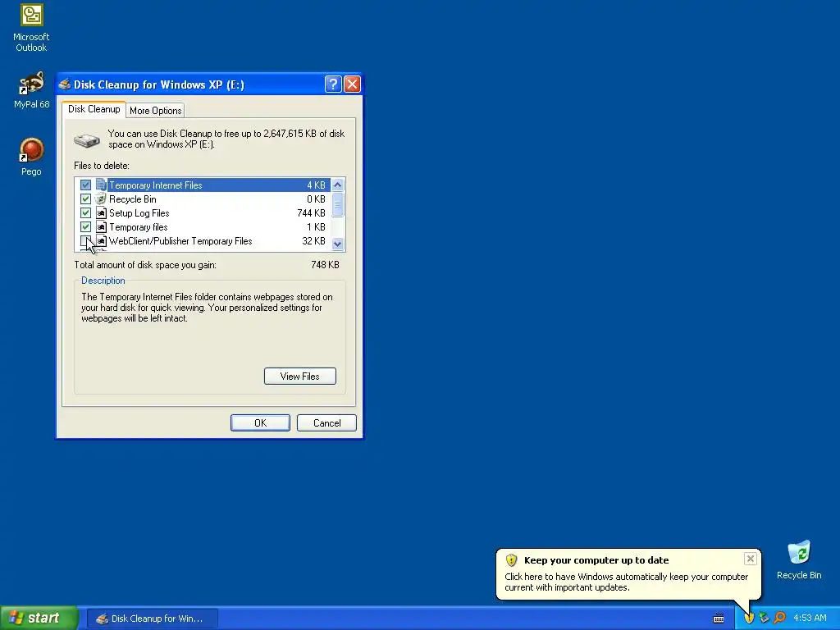Viewport: 840px width, 630px height.
Task: Close the Disk Cleanup window
Action: pyautogui.click(x=352, y=84)
